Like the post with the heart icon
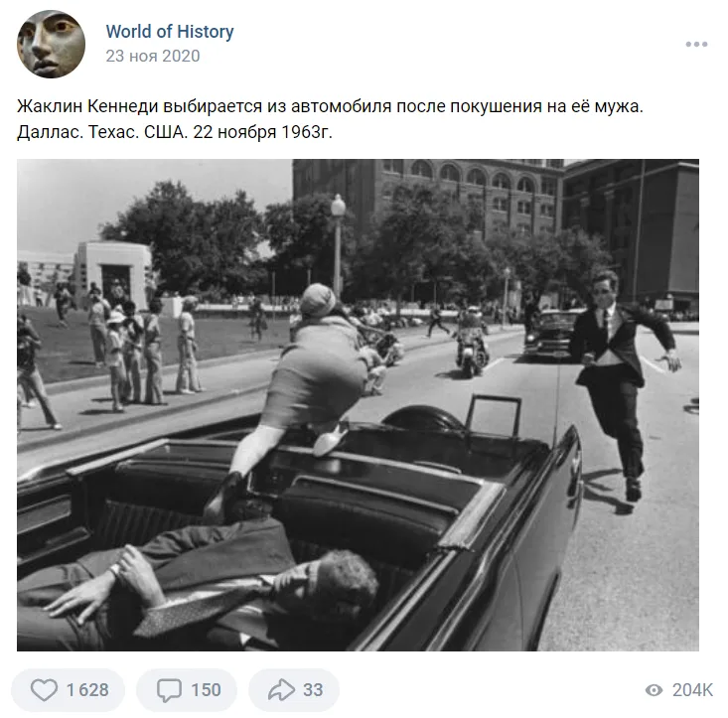Screen dimensions: 728x718 coord(44,689)
